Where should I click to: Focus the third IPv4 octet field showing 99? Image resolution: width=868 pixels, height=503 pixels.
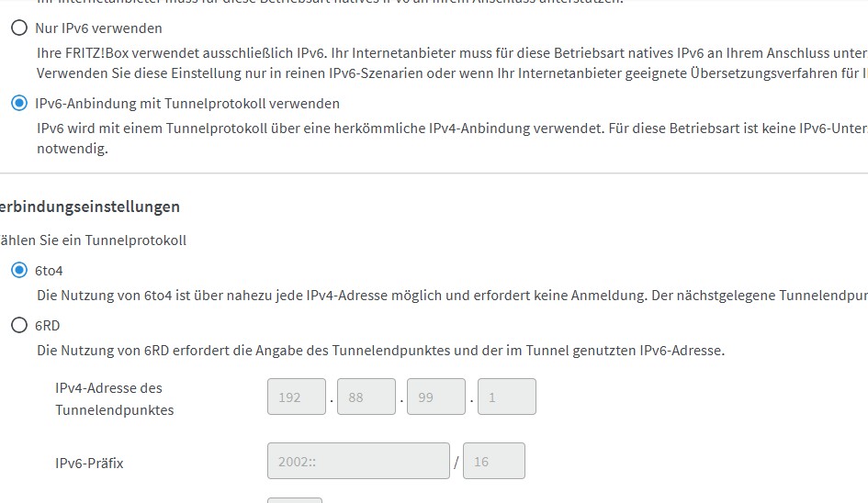[x=436, y=397]
